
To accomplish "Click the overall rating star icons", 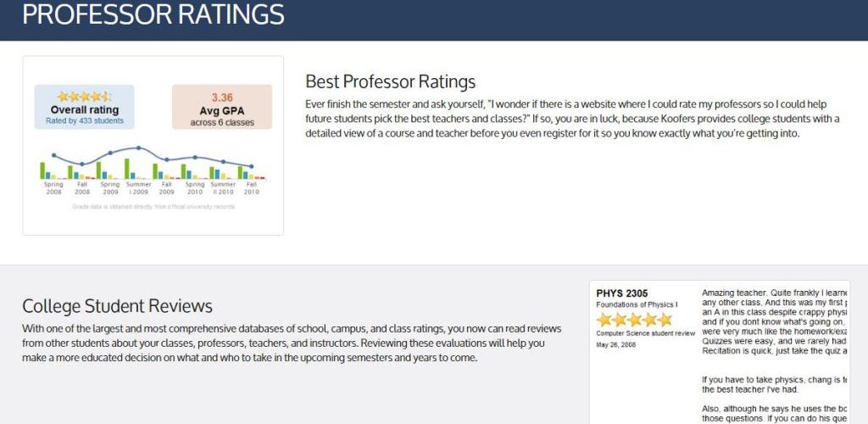I will pyautogui.click(x=84, y=97).
